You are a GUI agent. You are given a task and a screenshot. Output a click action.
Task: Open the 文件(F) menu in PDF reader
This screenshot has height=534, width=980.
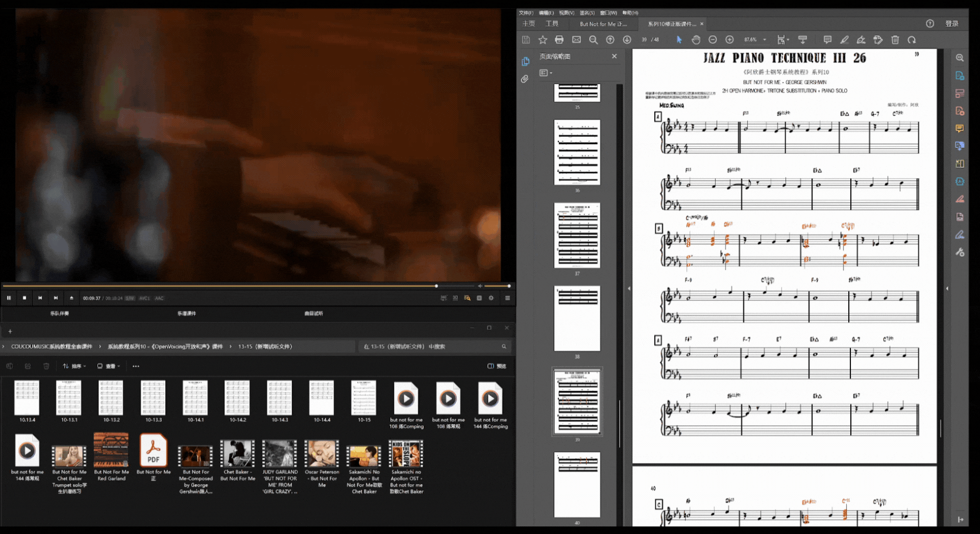coord(526,13)
